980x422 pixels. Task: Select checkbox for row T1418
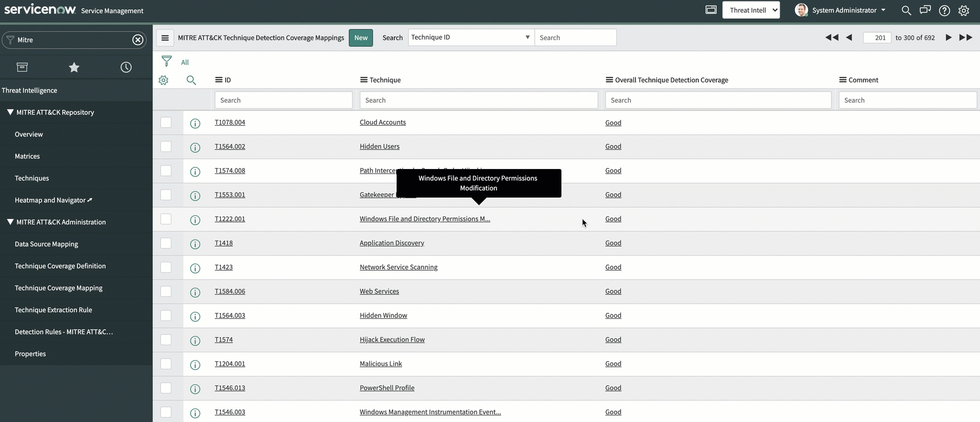(x=166, y=243)
